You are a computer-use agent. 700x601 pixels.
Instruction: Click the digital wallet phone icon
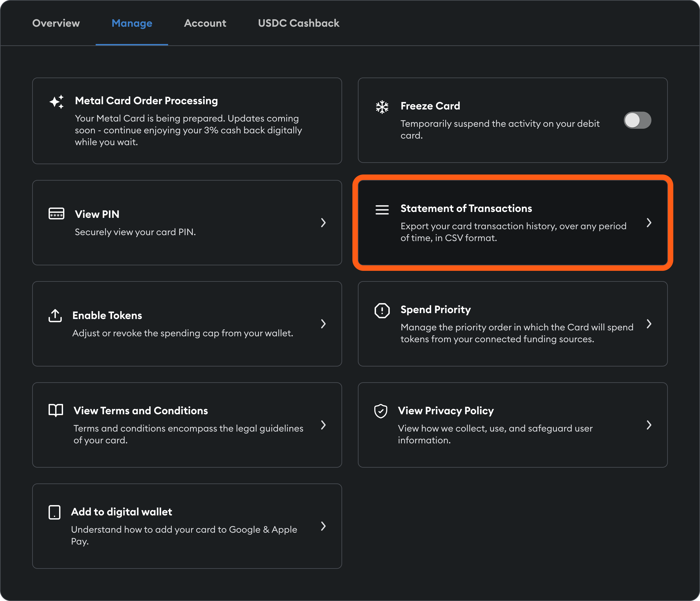[x=54, y=513]
